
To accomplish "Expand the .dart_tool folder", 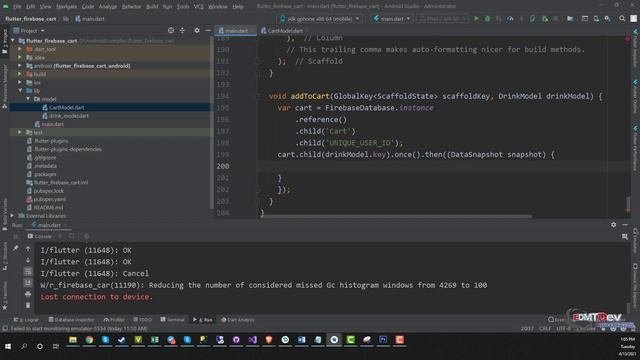I will point(20,49).
